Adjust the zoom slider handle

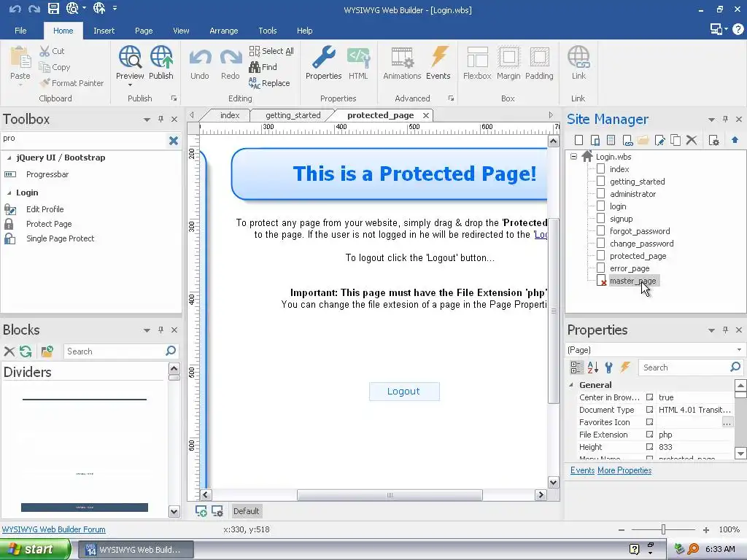coord(663,529)
